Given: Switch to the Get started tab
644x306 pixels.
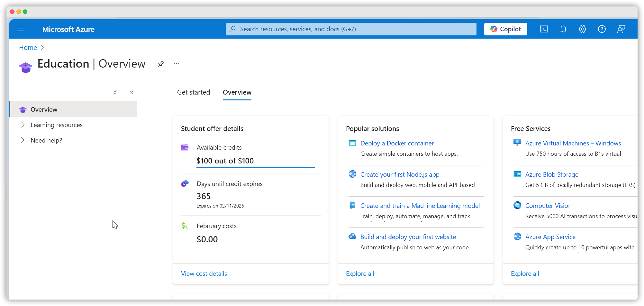Looking at the screenshot, I should click(194, 92).
